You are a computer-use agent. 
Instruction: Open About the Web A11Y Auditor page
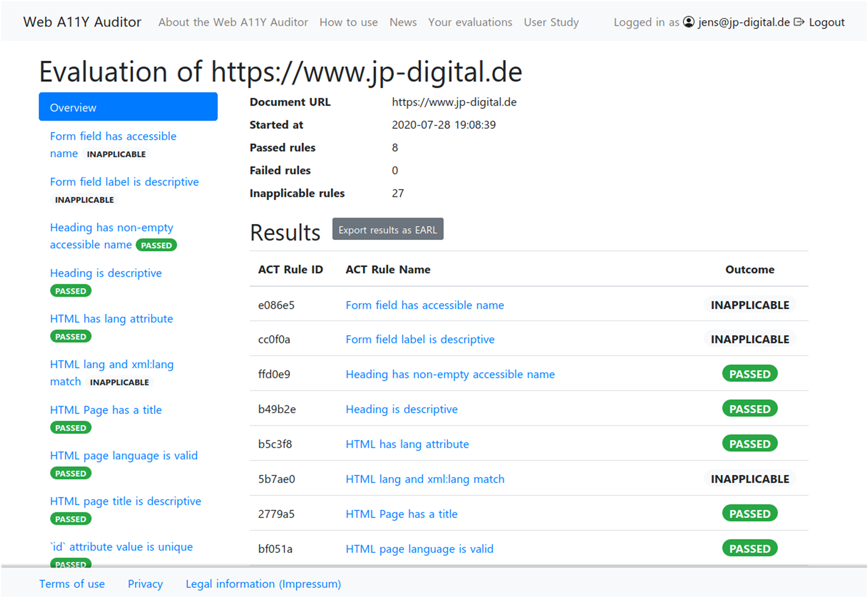point(233,22)
